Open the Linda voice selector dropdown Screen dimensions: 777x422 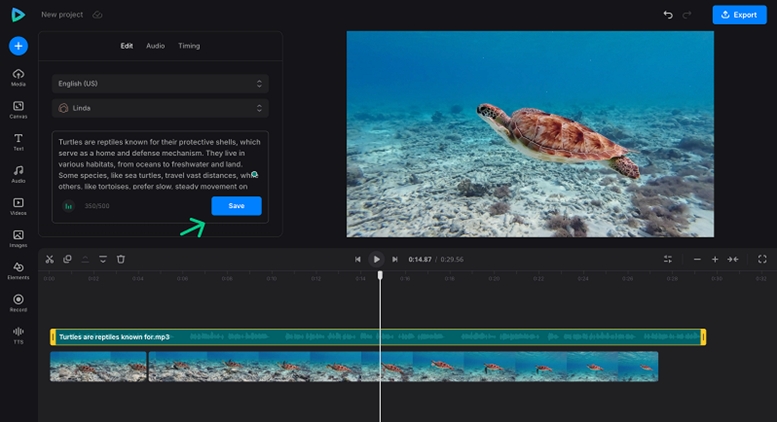[x=160, y=108]
